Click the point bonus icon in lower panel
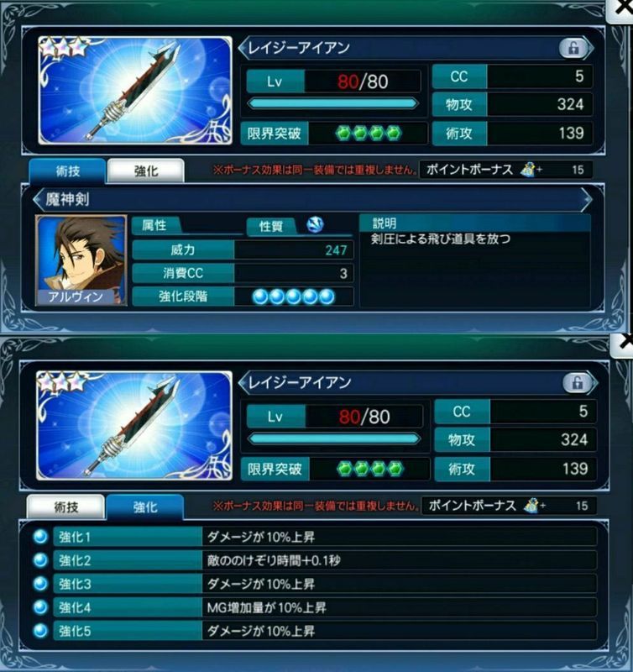Viewport: 633px width, 672px height. click(x=532, y=506)
